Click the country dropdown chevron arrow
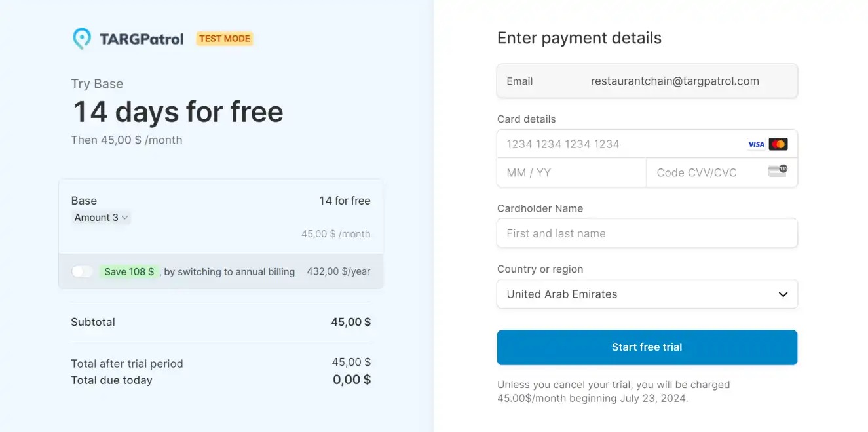The height and width of the screenshot is (432, 868). pyautogui.click(x=783, y=294)
